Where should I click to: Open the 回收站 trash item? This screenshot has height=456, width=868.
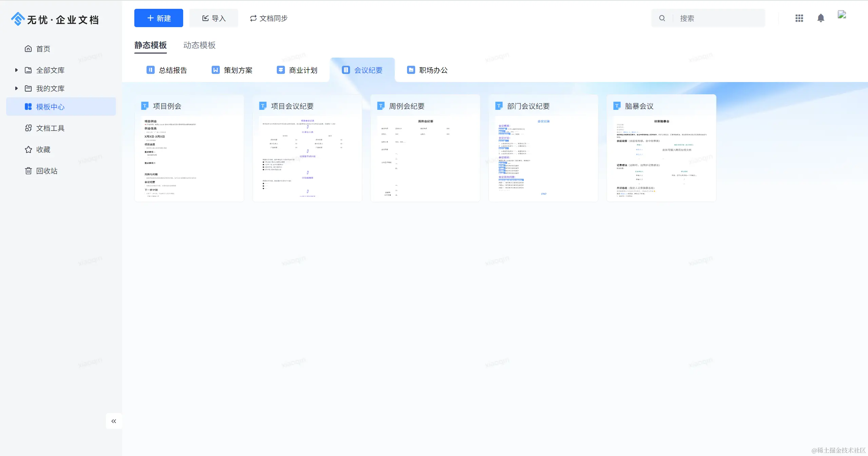click(46, 171)
